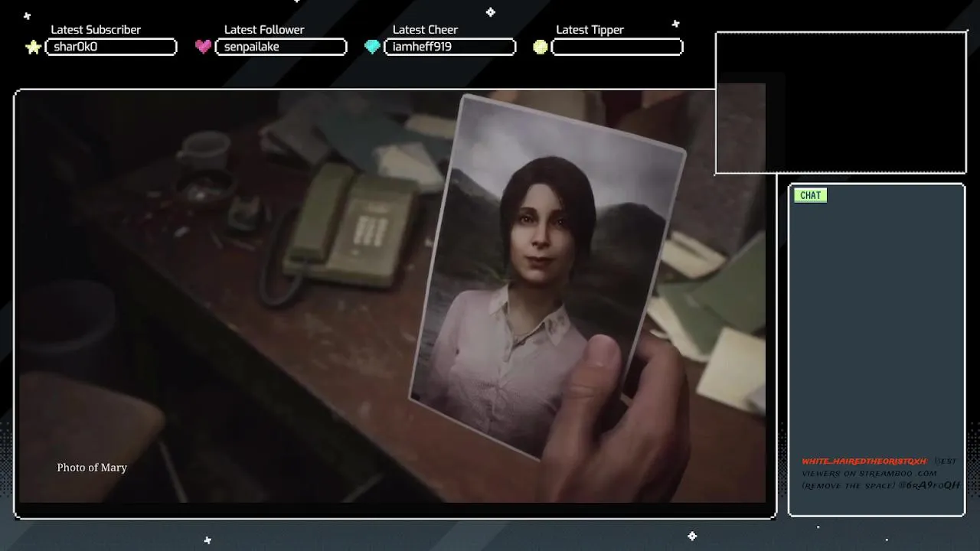
Task: Click the Latest Follower label
Action: click(x=264, y=30)
